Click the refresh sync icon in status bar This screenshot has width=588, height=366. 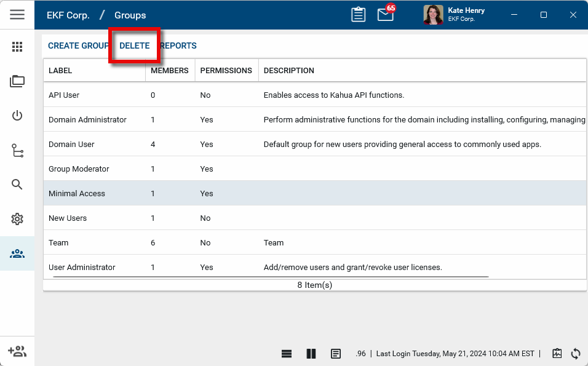pyautogui.click(x=576, y=353)
